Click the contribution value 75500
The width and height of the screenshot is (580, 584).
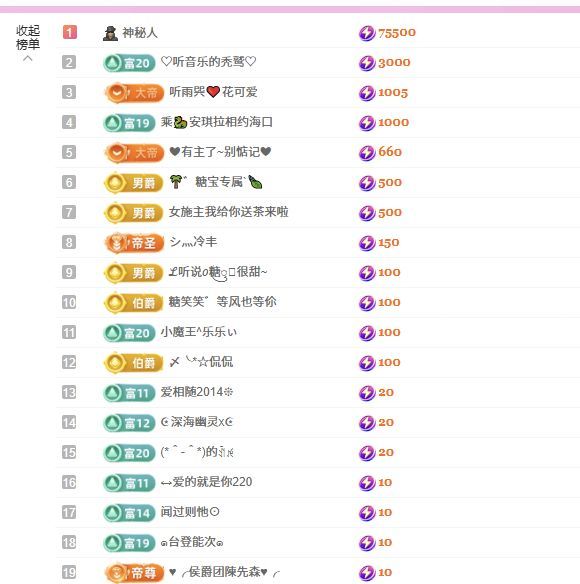pyautogui.click(x=397, y=33)
